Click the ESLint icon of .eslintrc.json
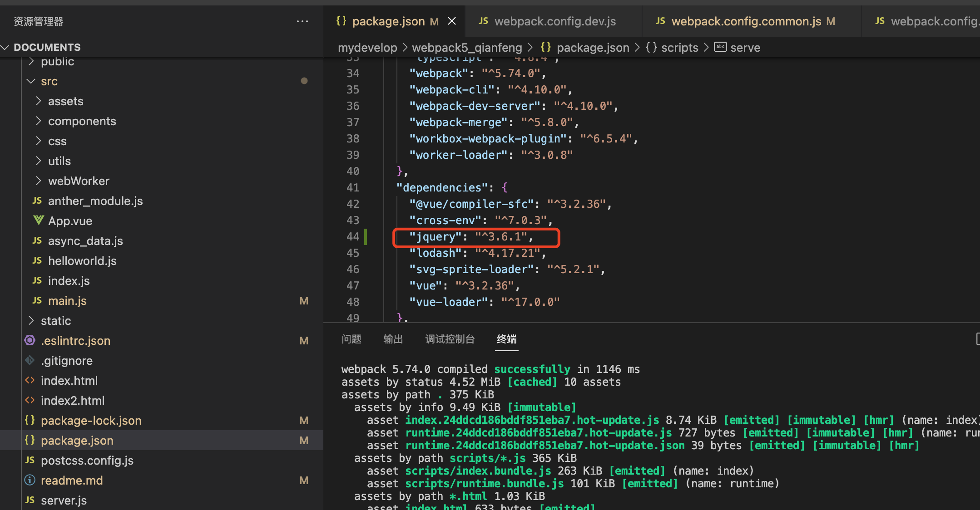The width and height of the screenshot is (980, 510). (x=30, y=340)
